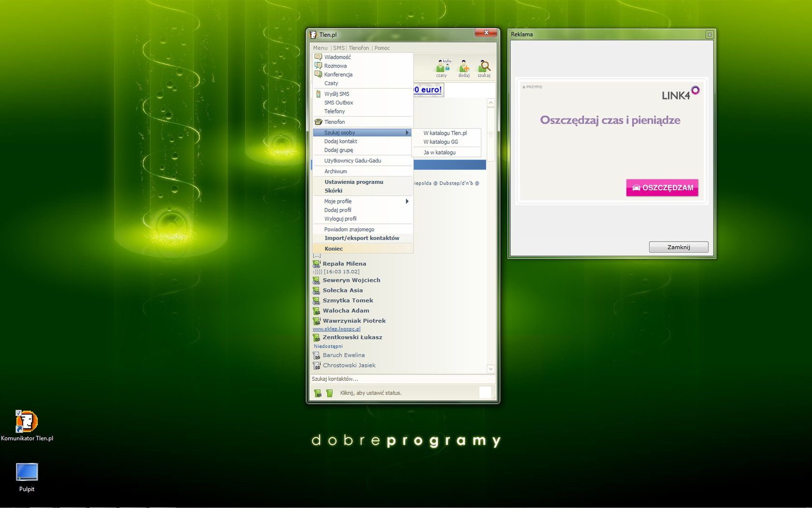This screenshot has width=812, height=508.
Task: Click the Tlen account status icon in status bar
Action: (330, 393)
